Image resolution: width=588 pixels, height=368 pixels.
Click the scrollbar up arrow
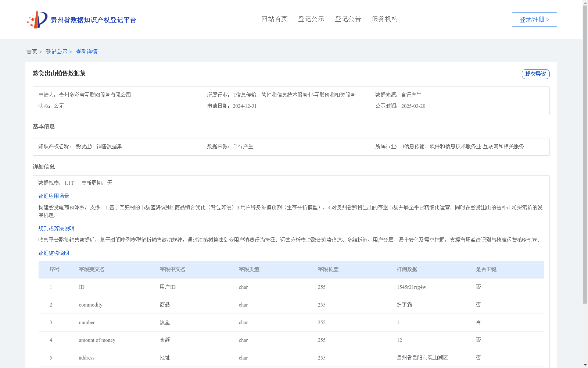585,3
